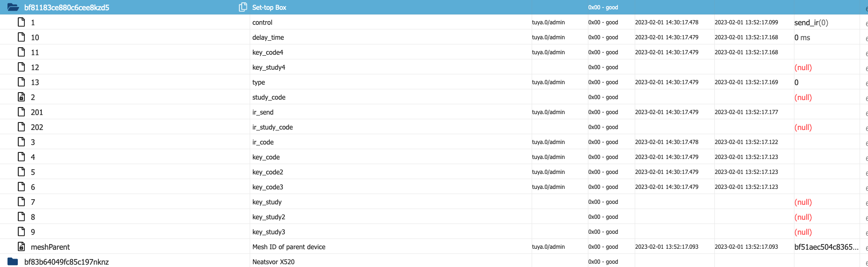Viewport: 868px width, 267px height.
Task: Click the file icon for state 10
Action: tap(21, 37)
